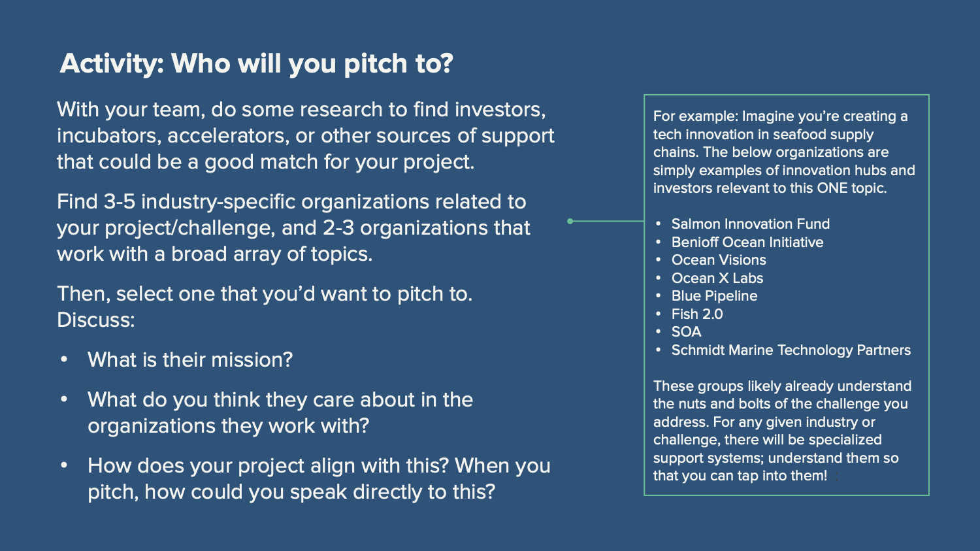Click the "What is their mission?" bullet

tap(190, 359)
